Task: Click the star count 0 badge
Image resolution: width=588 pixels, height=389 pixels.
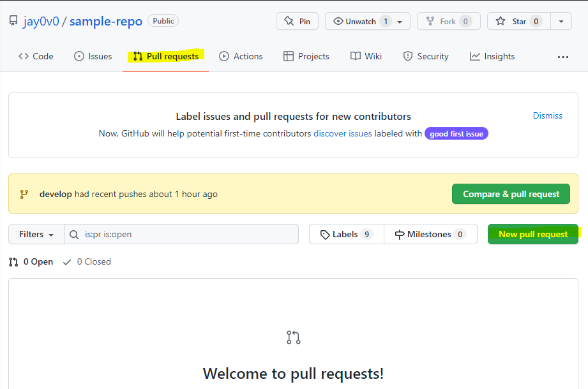Action: (x=536, y=21)
